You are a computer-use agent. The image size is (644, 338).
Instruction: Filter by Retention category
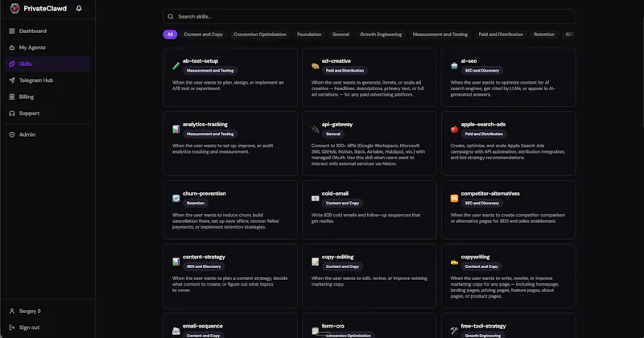pyautogui.click(x=544, y=35)
